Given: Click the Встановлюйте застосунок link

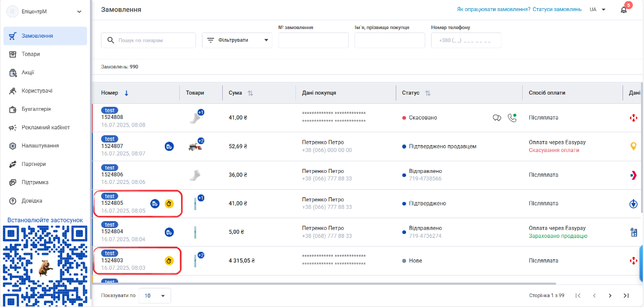Looking at the screenshot, I should click(45, 221).
